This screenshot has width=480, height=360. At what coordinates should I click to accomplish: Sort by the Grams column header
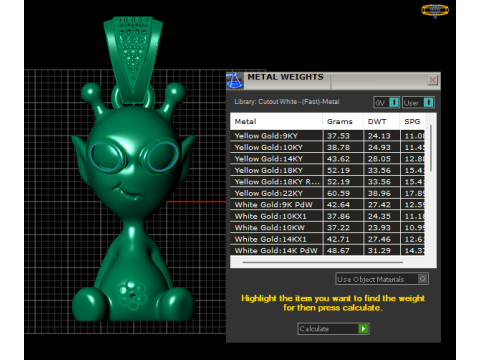(343, 121)
